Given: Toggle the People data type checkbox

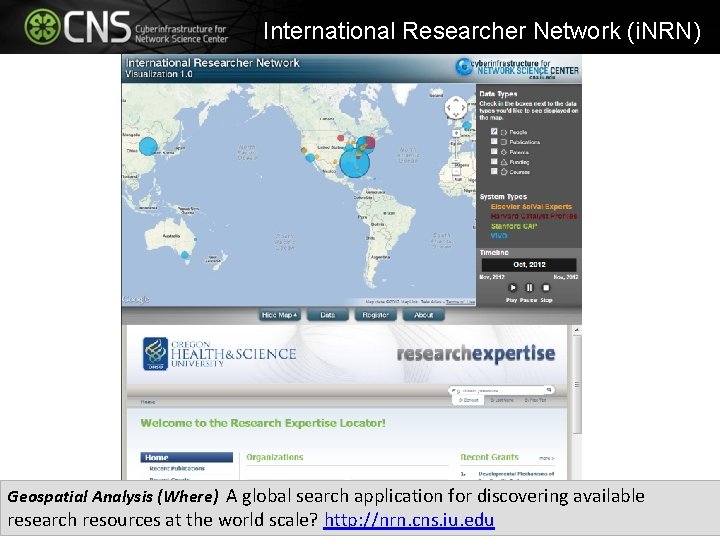Looking at the screenshot, I should (494, 131).
